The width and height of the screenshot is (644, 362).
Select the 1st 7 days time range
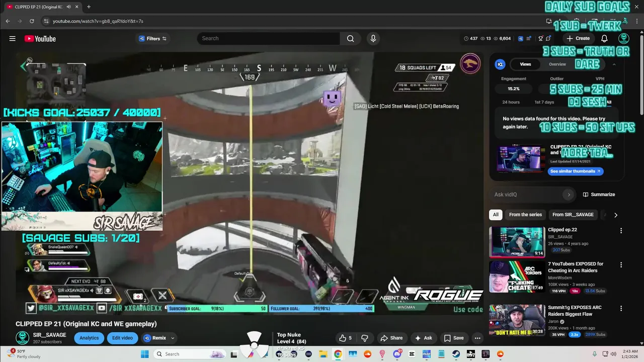click(544, 102)
